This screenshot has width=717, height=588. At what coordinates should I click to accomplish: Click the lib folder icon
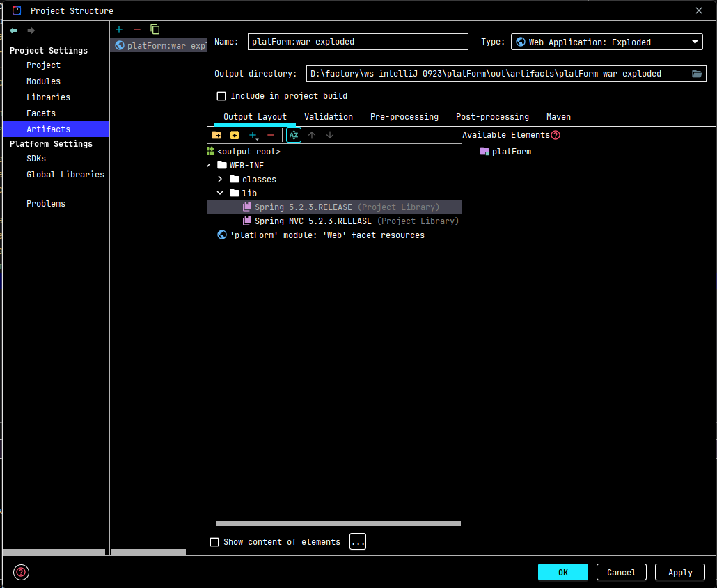tap(235, 193)
